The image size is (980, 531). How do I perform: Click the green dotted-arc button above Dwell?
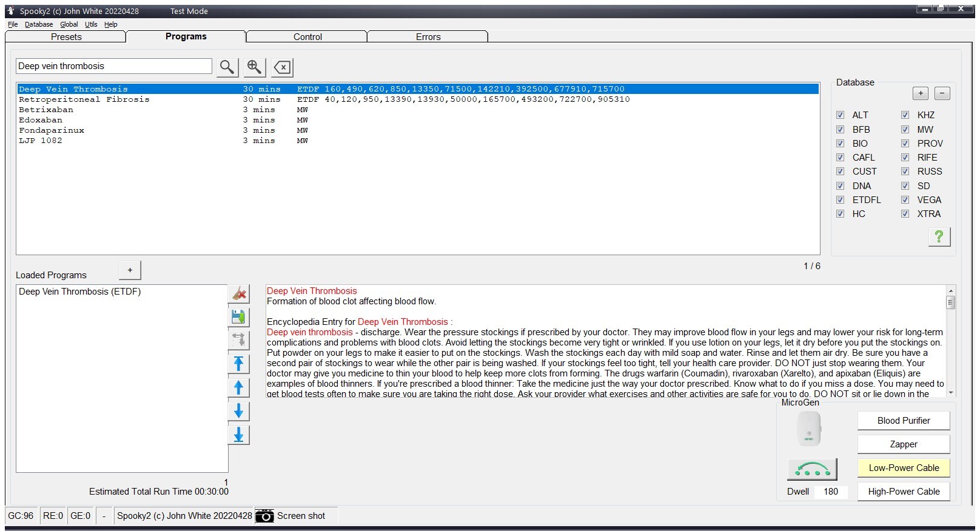(812, 469)
